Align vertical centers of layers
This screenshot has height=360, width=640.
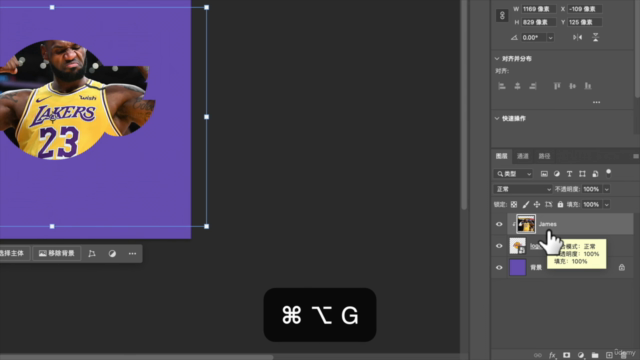click(572, 86)
